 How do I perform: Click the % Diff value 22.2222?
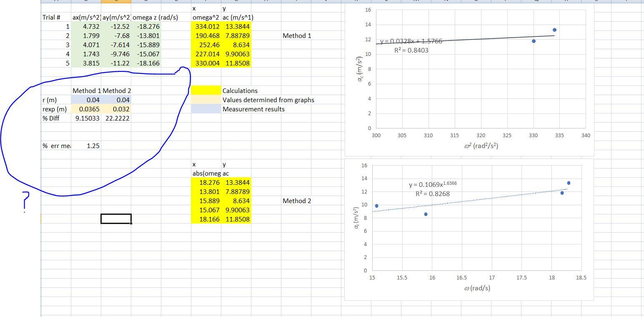point(116,118)
